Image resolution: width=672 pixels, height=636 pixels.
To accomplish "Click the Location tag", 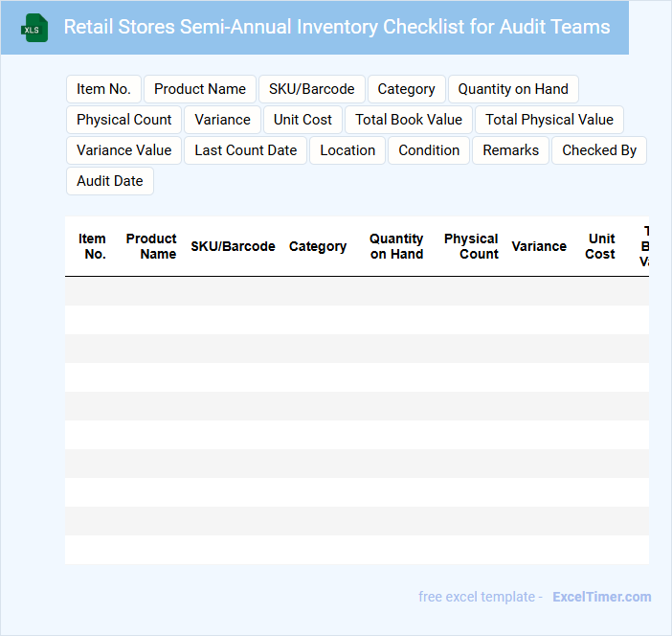I will tap(347, 150).
